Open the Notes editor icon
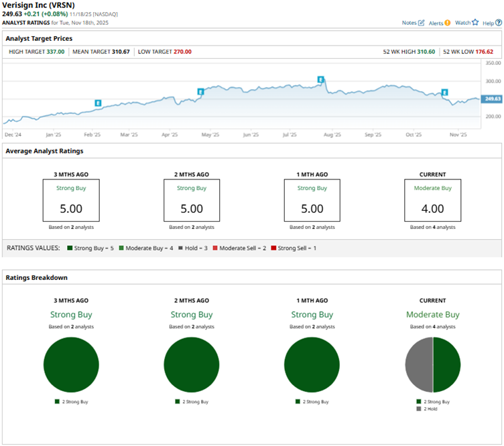The height and width of the screenshot is (446, 504). click(x=422, y=23)
